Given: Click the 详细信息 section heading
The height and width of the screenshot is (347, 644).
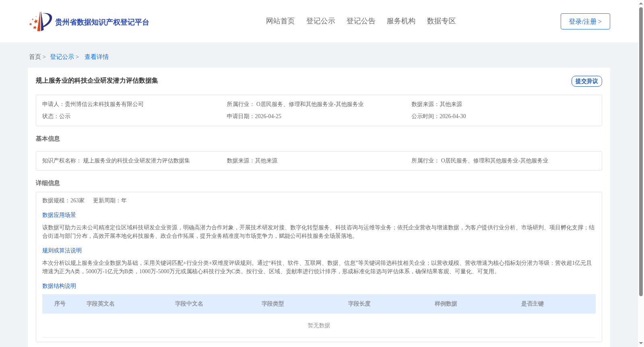Looking at the screenshot, I should 47,183.
